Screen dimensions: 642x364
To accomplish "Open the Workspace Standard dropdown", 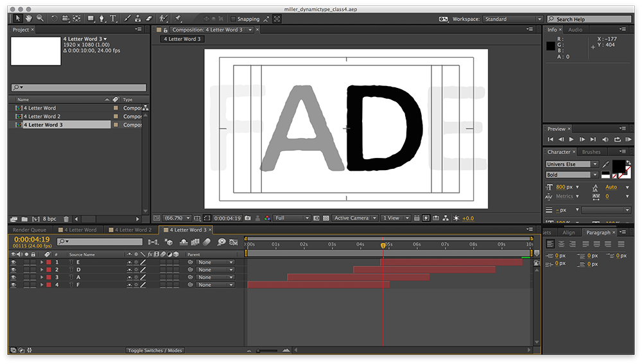I will pos(513,19).
